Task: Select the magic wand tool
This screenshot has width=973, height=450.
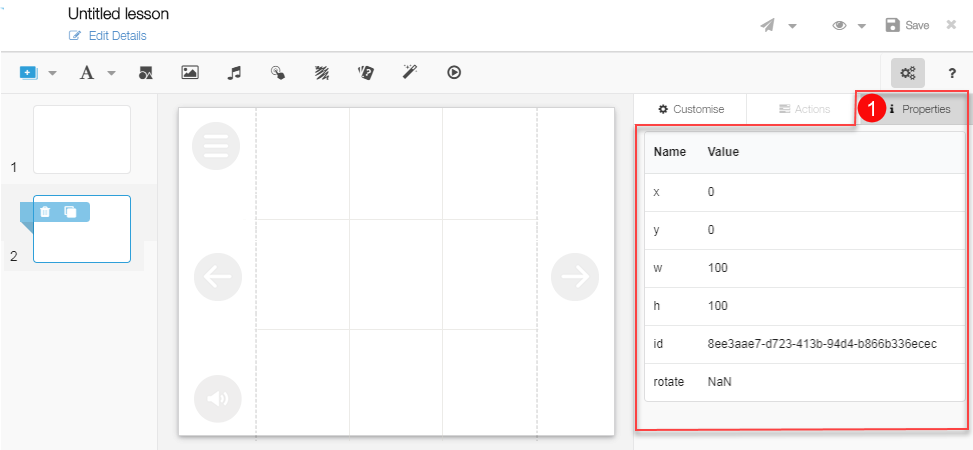Action: (410, 73)
